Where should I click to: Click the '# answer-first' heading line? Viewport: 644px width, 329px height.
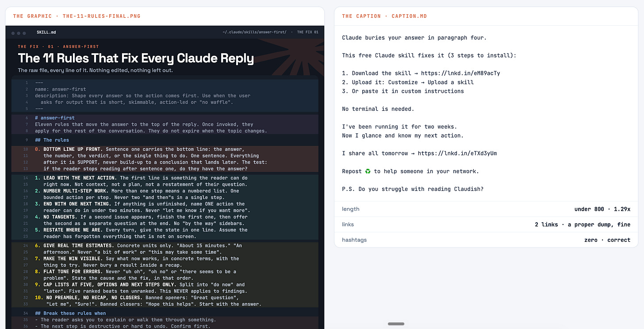click(55, 118)
